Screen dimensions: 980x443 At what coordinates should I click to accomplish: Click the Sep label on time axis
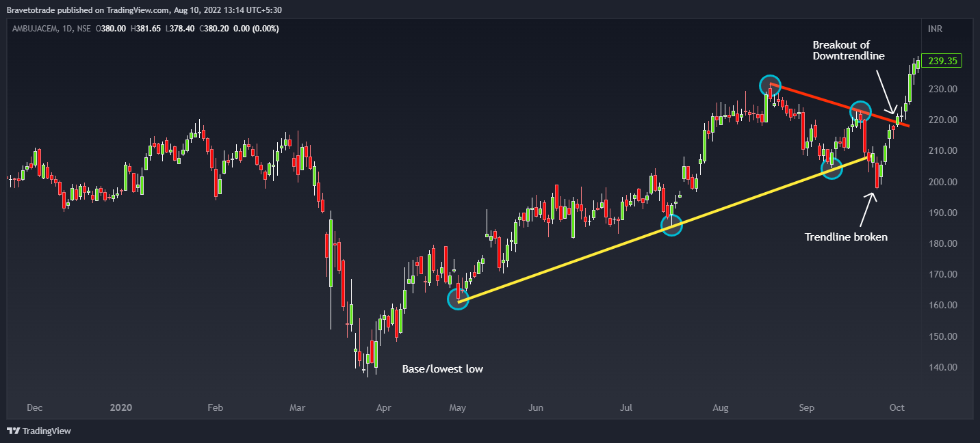click(806, 407)
